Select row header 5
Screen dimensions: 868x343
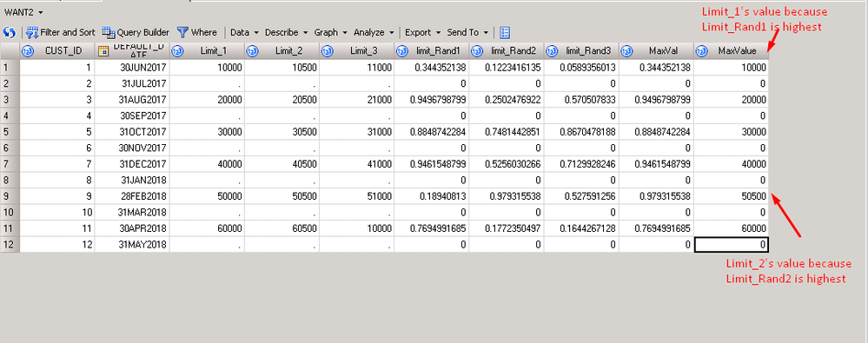coord(10,132)
